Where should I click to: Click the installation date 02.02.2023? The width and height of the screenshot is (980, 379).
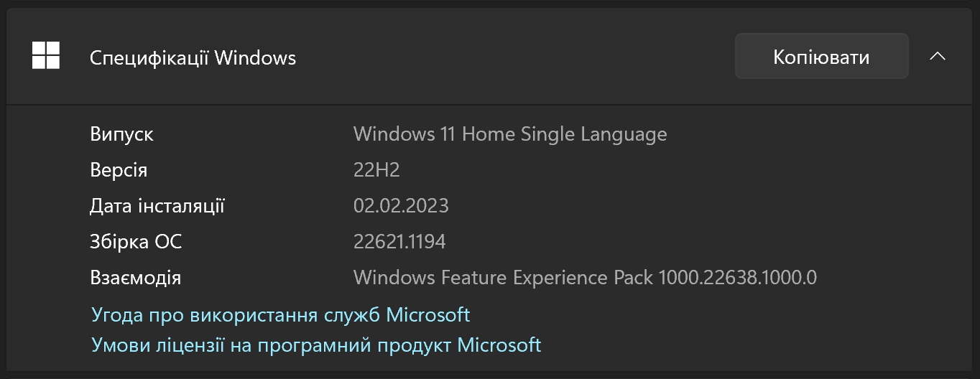point(401,206)
